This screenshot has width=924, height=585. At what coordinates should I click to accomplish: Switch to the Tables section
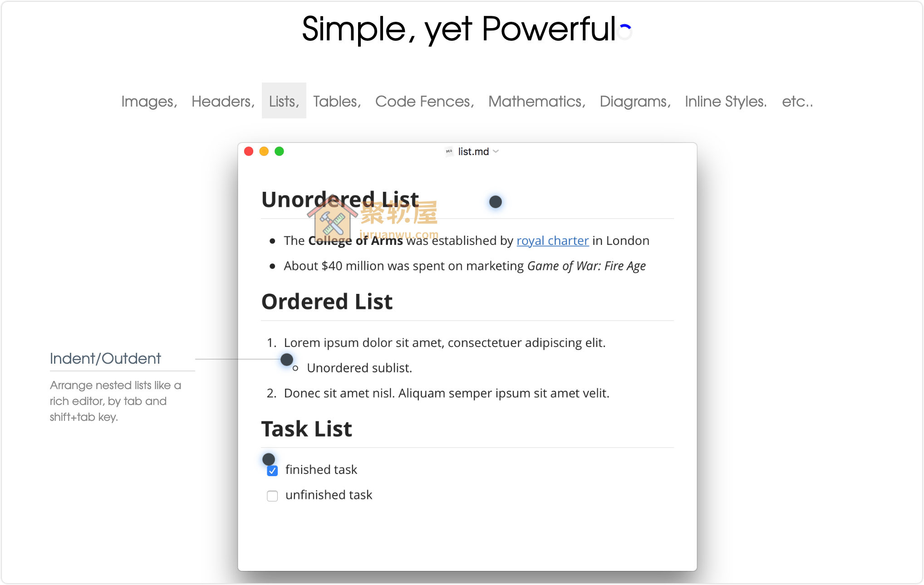click(336, 101)
